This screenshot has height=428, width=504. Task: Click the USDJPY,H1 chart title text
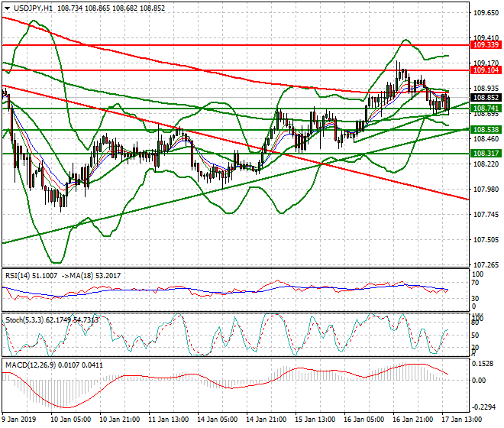point(33,8)
